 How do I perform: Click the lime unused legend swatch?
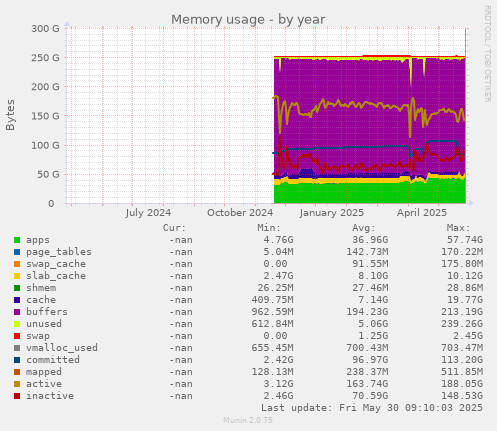17,324
